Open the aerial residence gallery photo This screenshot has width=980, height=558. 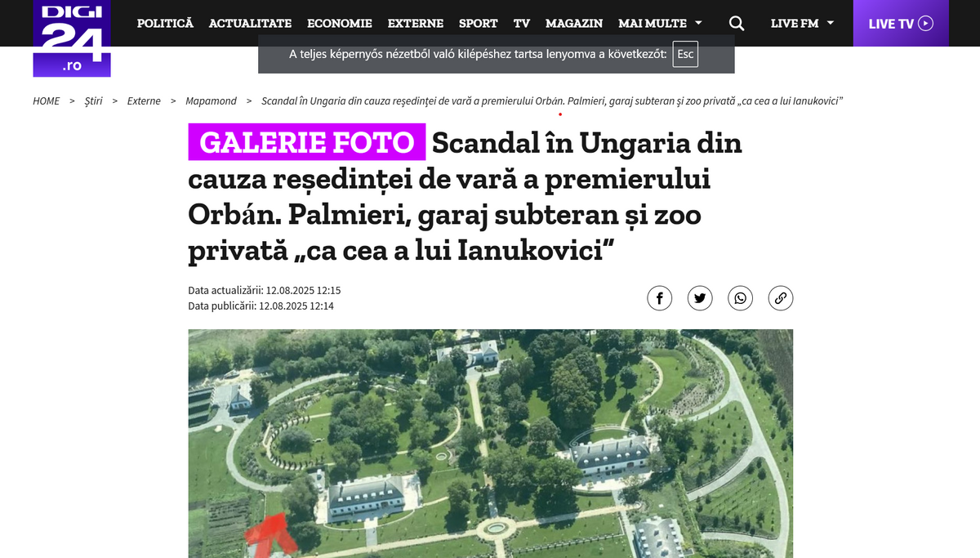tap(491, 444)
